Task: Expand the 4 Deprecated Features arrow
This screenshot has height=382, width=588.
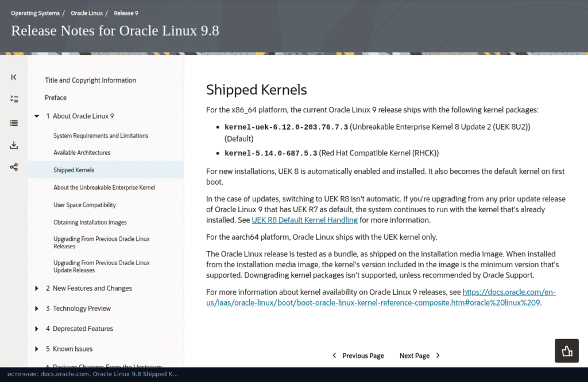Action: point(36,329)
